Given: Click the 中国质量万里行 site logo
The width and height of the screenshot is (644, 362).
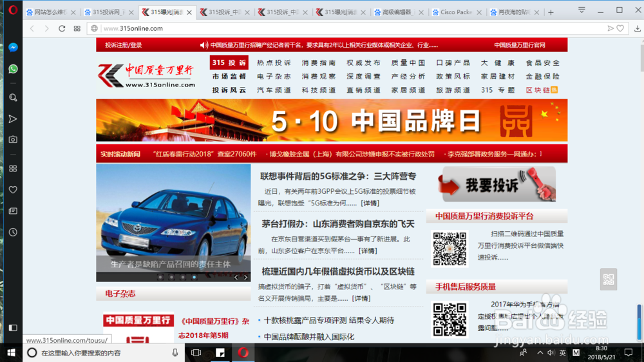Looking at the screenshot, I should click(x=146, y=75).
